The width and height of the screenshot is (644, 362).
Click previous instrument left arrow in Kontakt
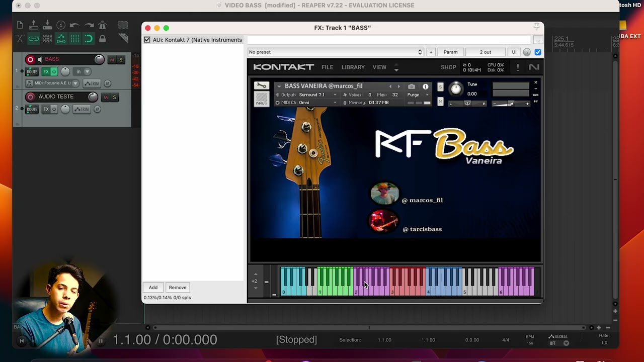[390, 86]
